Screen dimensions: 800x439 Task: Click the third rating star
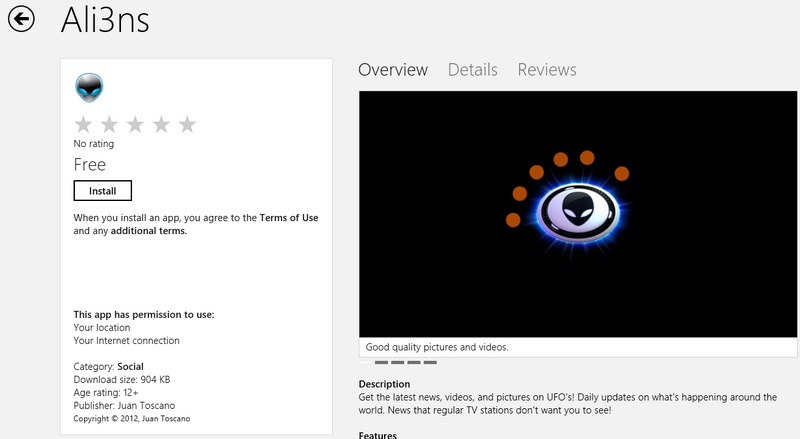[135, 124]
